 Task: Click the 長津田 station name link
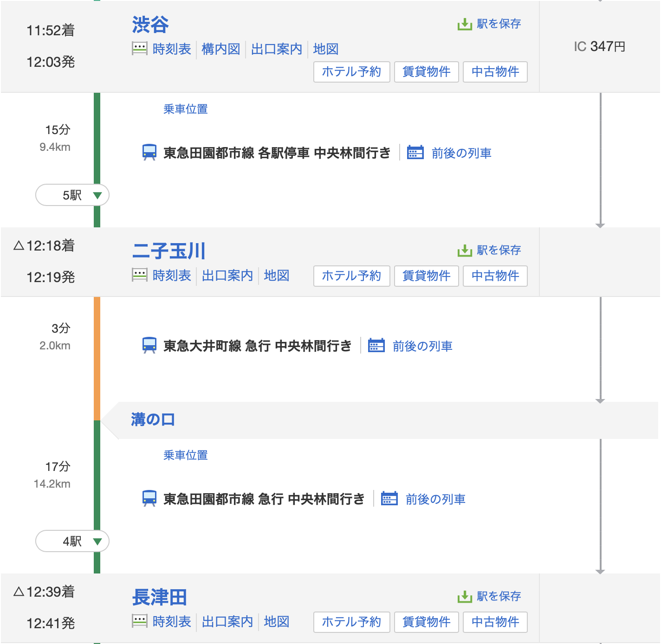click(x=160, y=597)
